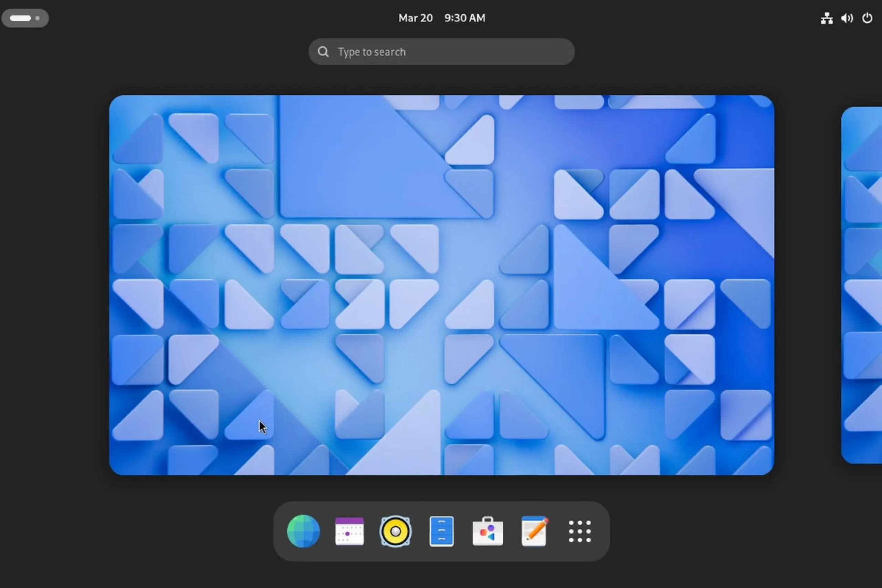Launch the Calendar app from dock
The height and width of the screenshot is (588, 882).
coord(349,531)
